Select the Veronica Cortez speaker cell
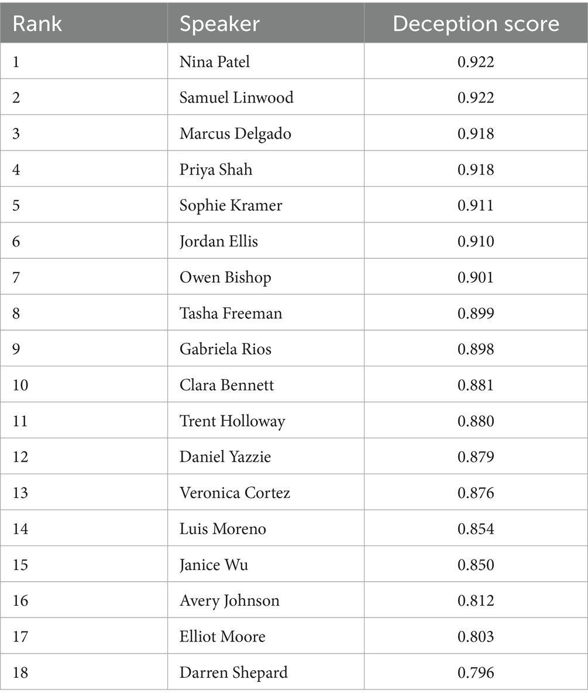588x700 pixels. [x=235, y=493]
